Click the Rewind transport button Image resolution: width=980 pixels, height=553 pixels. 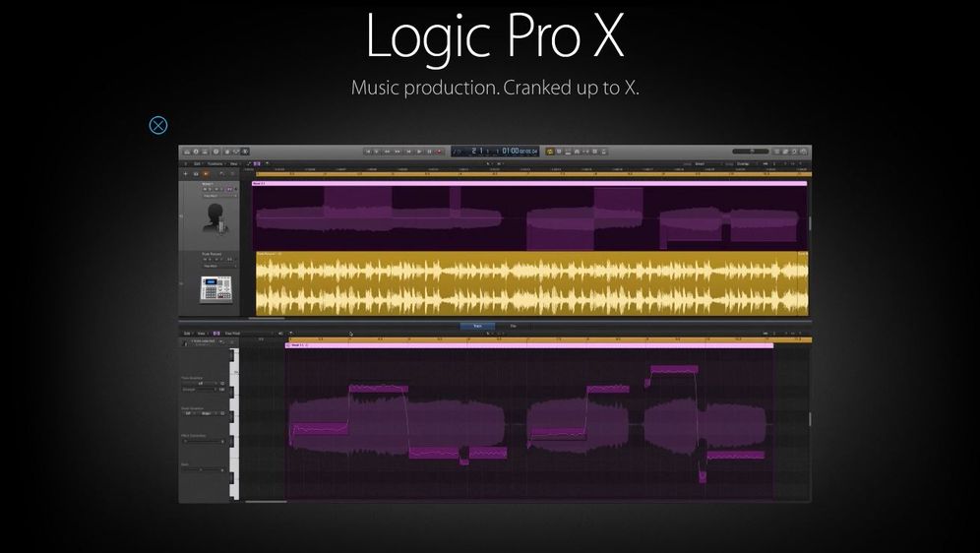pyautogui.click(x=387, y=152)
